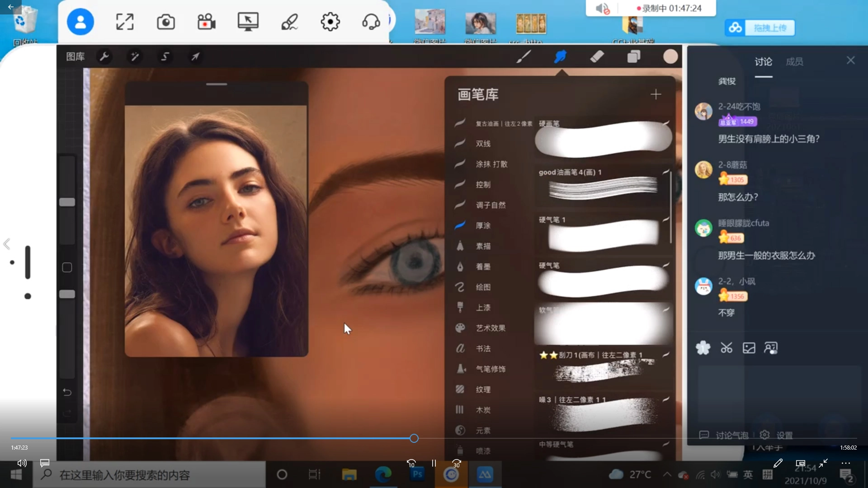Open the wrench Actions menu
This screenshot has height=488, width=868.
(104, 56)
